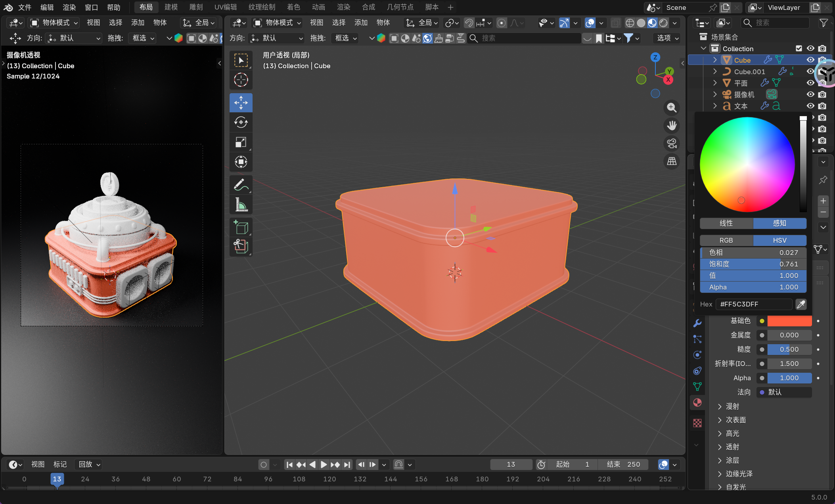Viewport: 835px width, 504px height.
Task: Click the 基础色 orange color swatch
Action: [x=789, y=321]
